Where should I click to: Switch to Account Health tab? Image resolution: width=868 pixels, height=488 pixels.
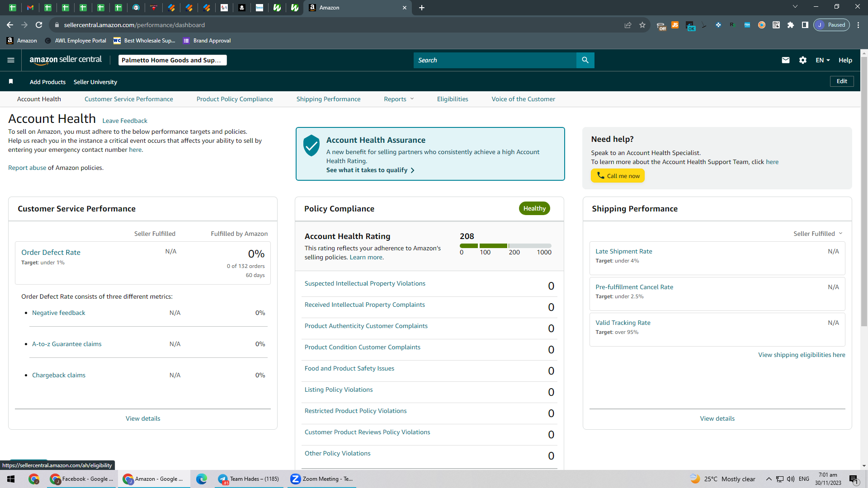point(39,99)
